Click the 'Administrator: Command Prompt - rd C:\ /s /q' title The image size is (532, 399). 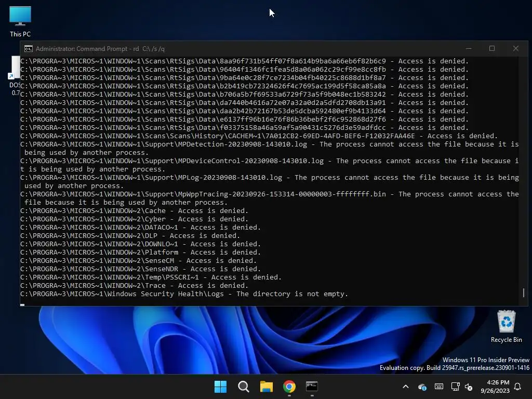100,49
